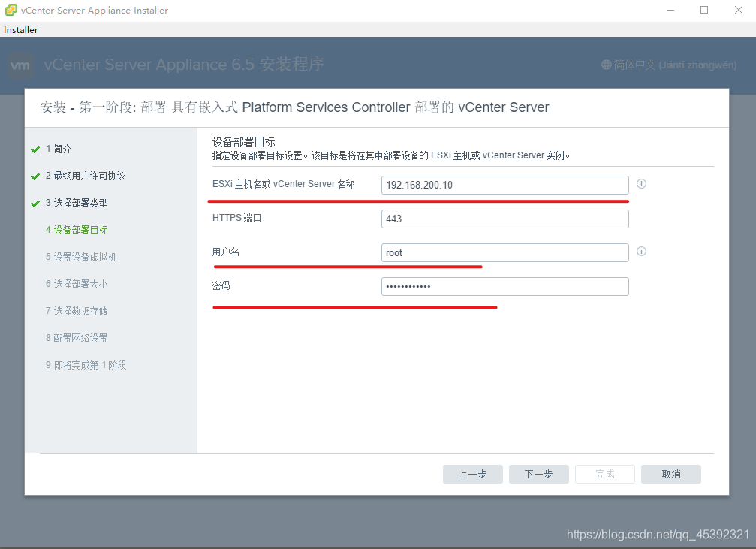Click the HTTPS 端口 label
The image size is (756, 549).
[x=236, y=218]
